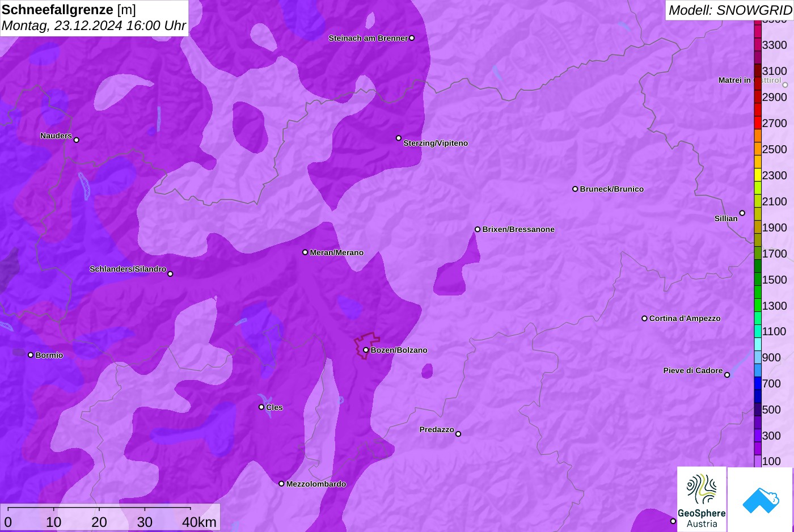Click the Steinach am Brenner marker dot

coord(412,38)
